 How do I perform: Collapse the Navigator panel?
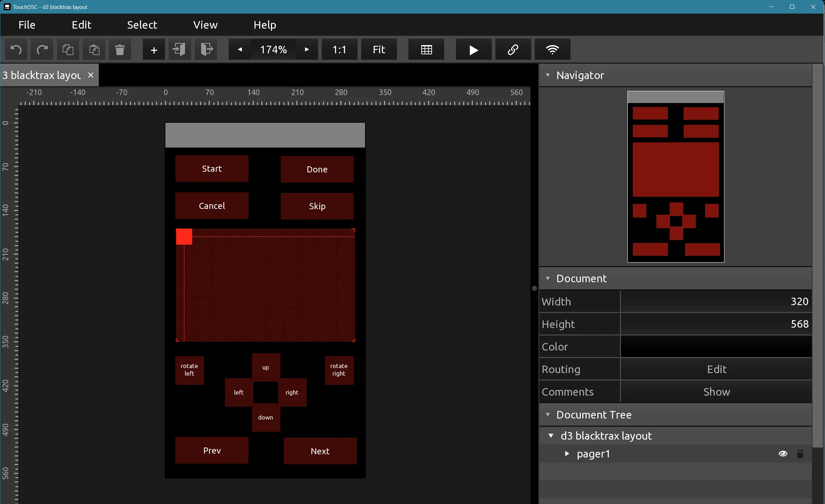[x=548, y=75]
